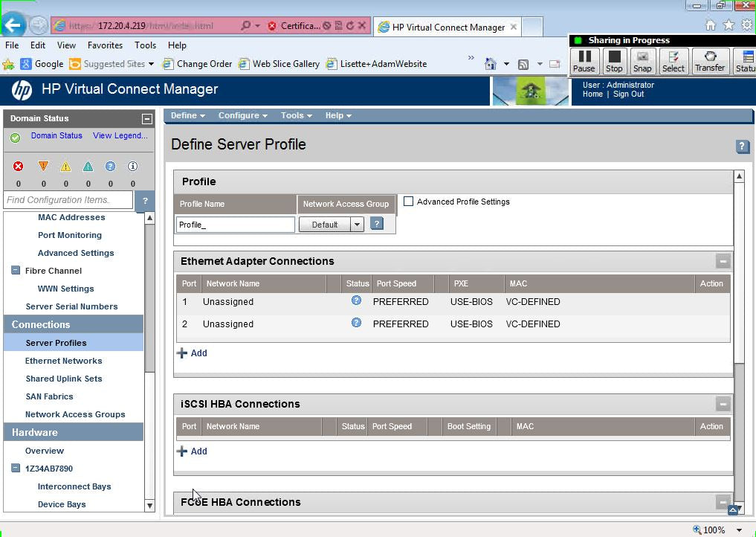This screenshot has width=756, height=537.
Task: Click the Critical red X status icon
Action: pos(19,167)
